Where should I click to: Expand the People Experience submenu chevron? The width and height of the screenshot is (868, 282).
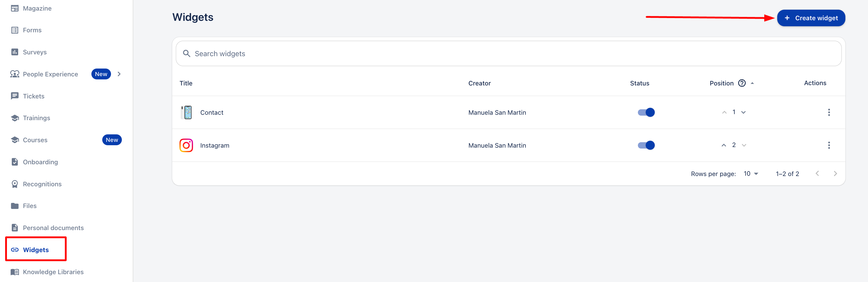click(119, 74)
